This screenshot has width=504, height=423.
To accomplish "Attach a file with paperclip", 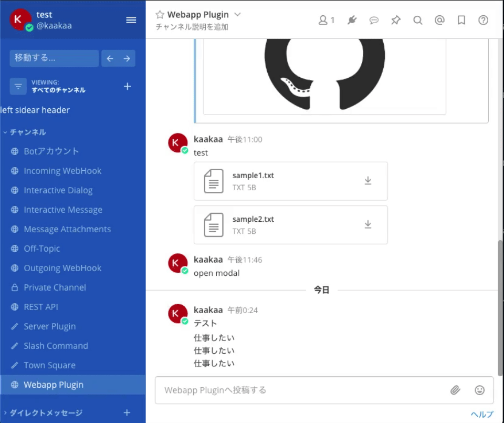I will (x=455, y=390).
